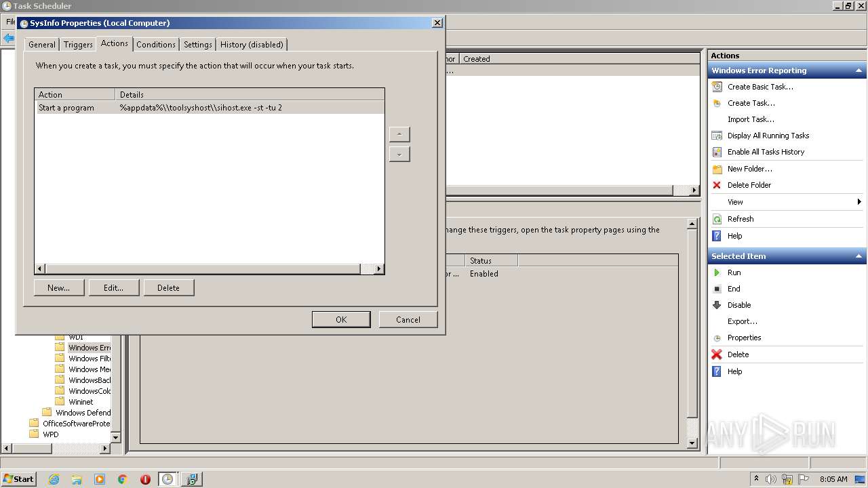868x488 pixels.
Task: Click the Create Task icon
Action: pyautogui.click(x=717, y=103)
